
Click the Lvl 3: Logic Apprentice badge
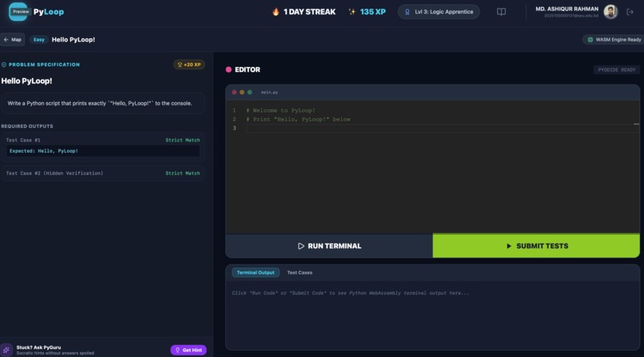[439, 12]
